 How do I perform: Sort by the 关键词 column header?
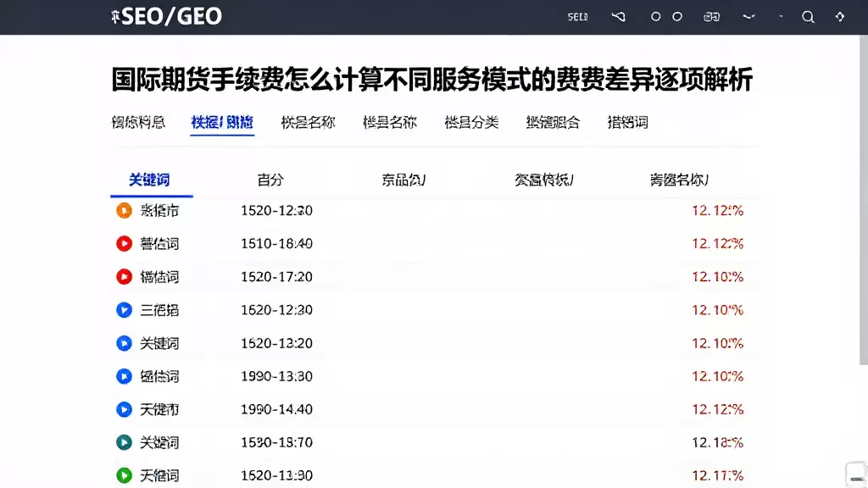click(149, 180)
